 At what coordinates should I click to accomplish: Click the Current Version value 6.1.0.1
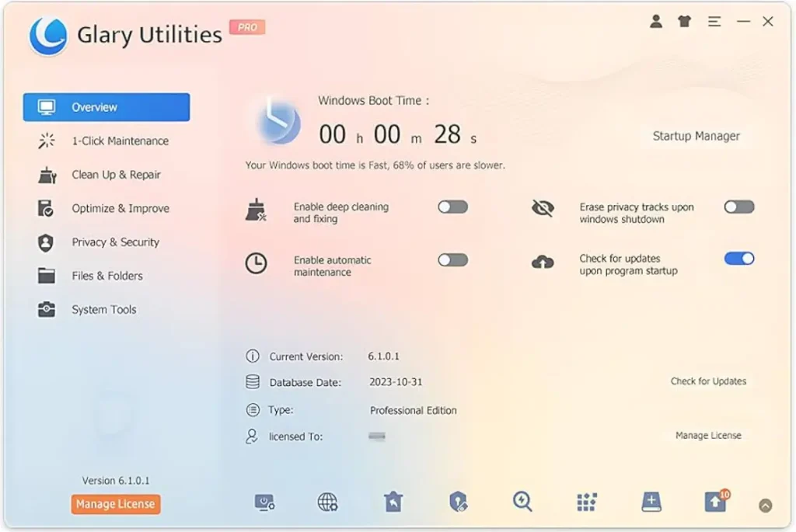pyautogui.click(x=383, y=356)
